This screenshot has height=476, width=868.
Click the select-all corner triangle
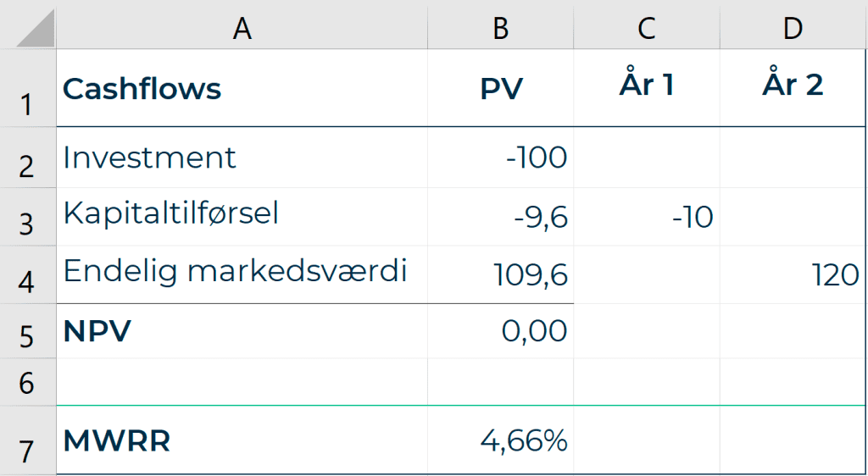coord(36,28)
